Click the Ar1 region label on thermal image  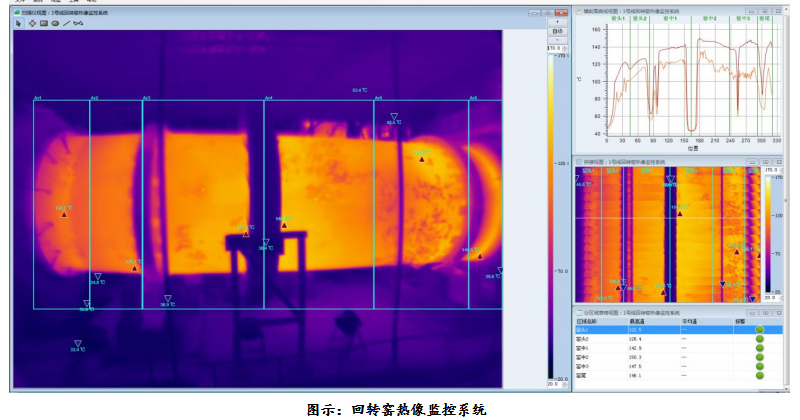click(x=37, y=98)
